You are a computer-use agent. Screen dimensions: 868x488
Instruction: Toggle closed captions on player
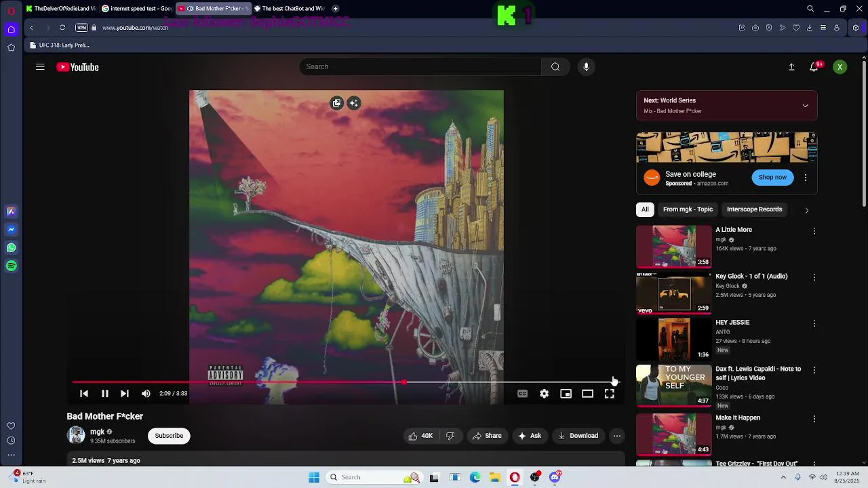[x=522, y=394]
